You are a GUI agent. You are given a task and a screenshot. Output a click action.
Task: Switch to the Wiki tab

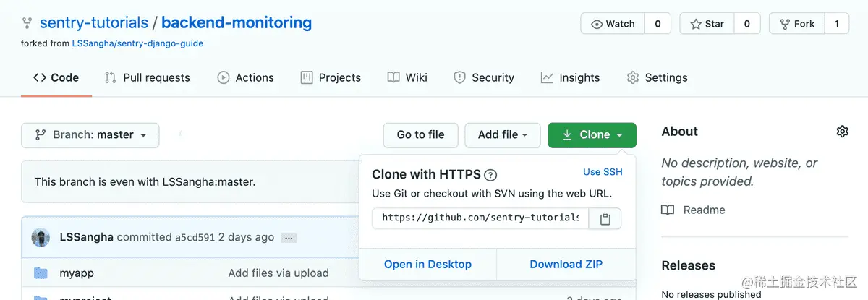click(x=407, y=77)
